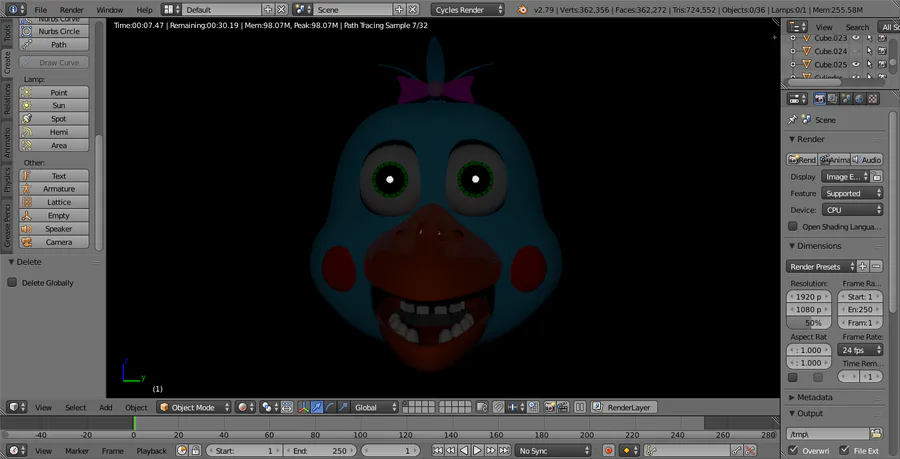Enable Open Shading Language checkbox
The height and width of the screenshot is (459, 900).
[793, 227]
